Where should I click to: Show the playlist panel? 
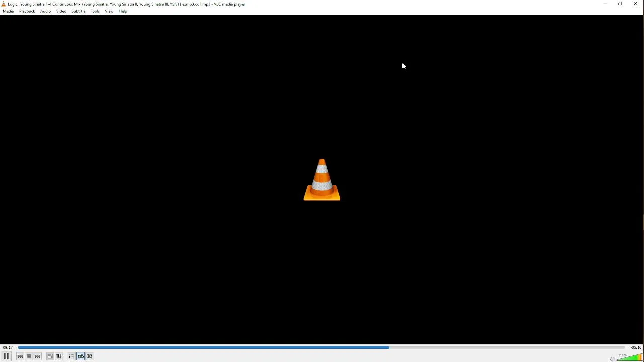[x=72, y=356]
